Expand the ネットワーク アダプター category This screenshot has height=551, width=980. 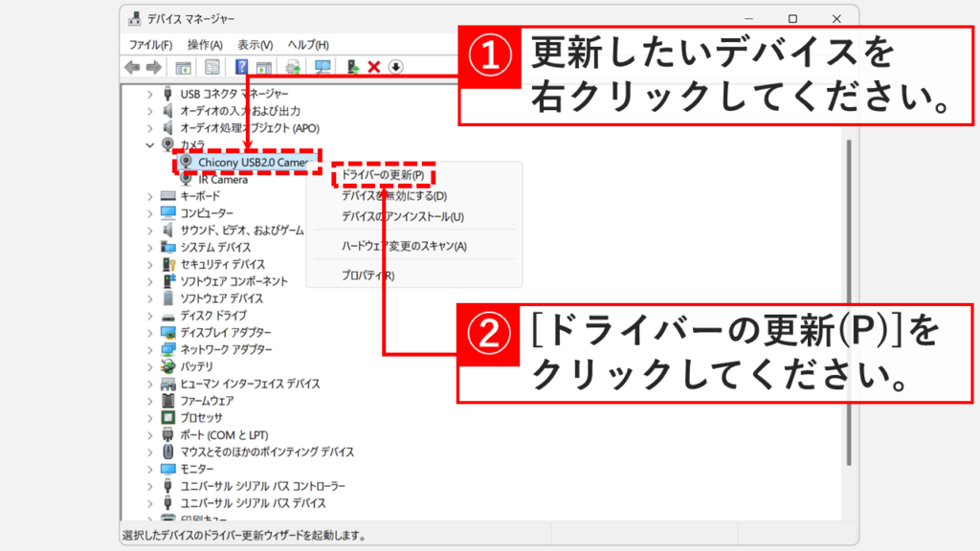(x=148, y=349)
